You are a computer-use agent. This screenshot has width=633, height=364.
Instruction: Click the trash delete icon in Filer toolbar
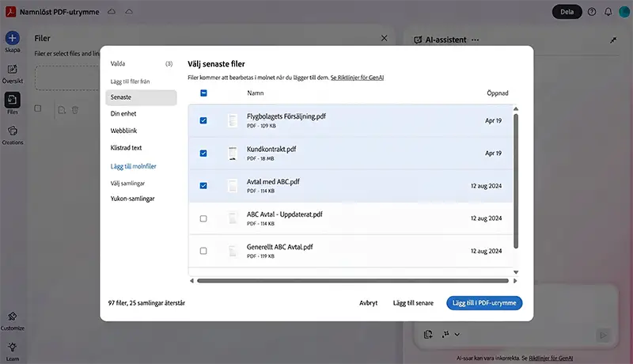click(75, 110)
